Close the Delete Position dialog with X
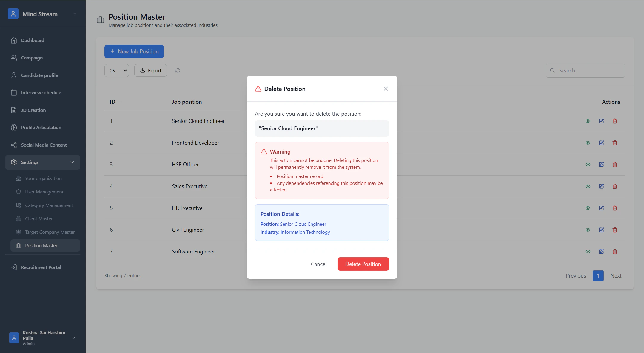Screen dimensions: 644x353 click(x=386, y=89)
